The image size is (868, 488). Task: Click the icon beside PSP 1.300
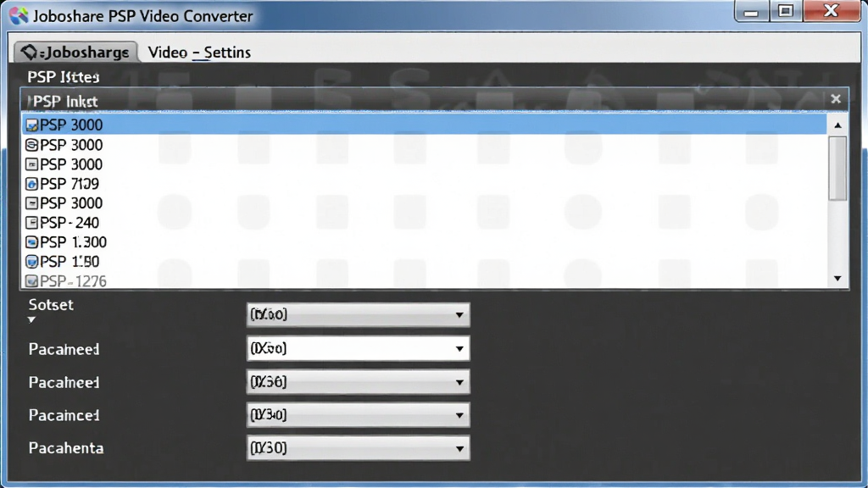32,242
